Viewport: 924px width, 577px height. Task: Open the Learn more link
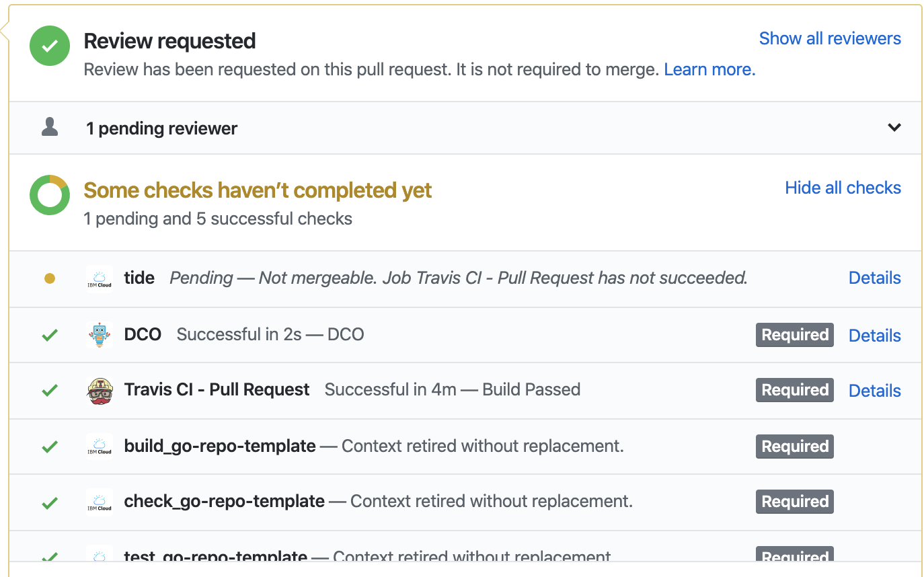point(709,69)
